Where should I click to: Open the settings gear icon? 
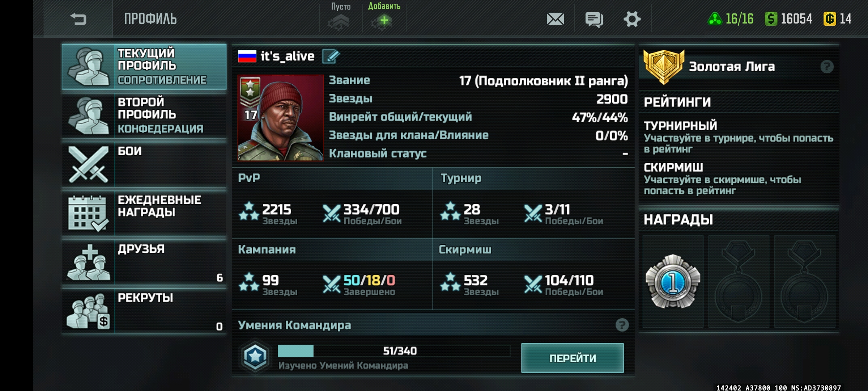pos(632,19)
